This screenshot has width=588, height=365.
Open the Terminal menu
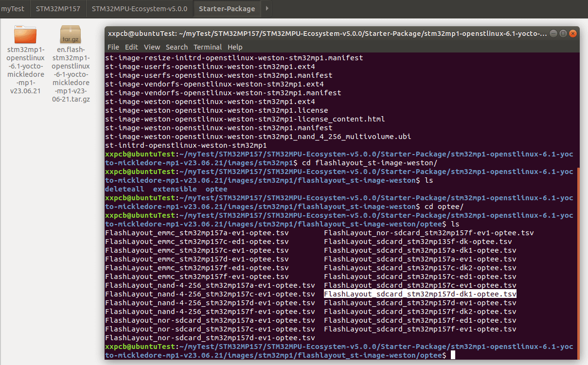pos(208,47)
